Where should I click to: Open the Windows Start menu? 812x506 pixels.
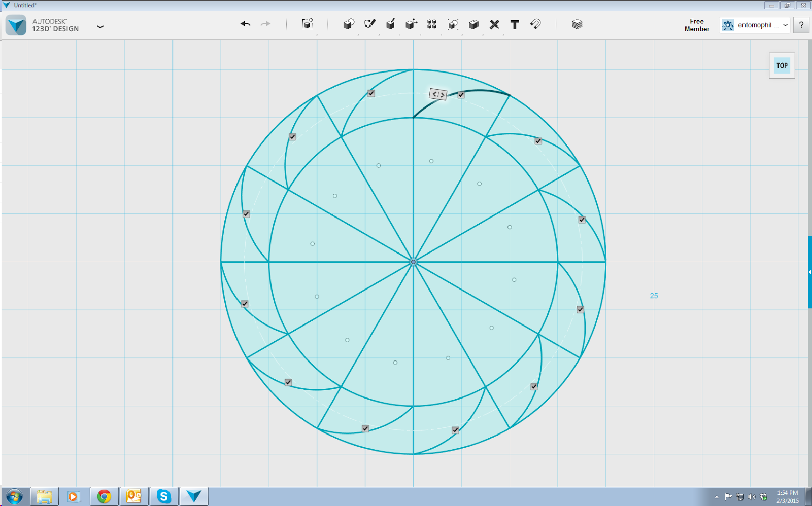(14, 496)
